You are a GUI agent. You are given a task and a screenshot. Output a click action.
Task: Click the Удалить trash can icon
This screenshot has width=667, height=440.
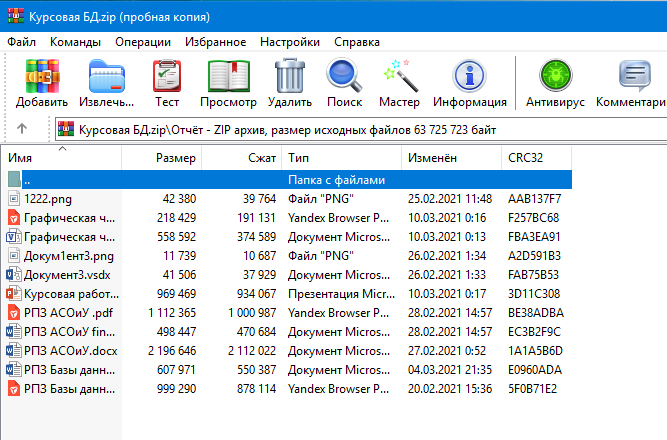click(x=290, y=83)
